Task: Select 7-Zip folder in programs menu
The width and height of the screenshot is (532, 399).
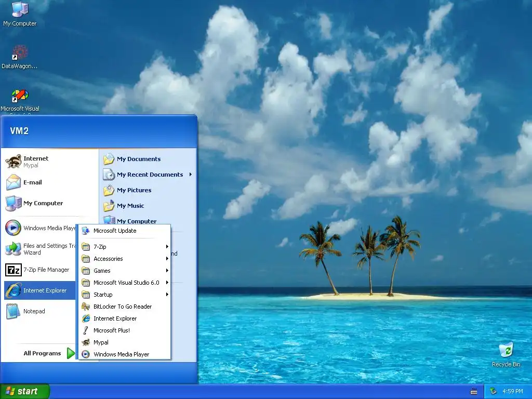Action: (124, 247)
